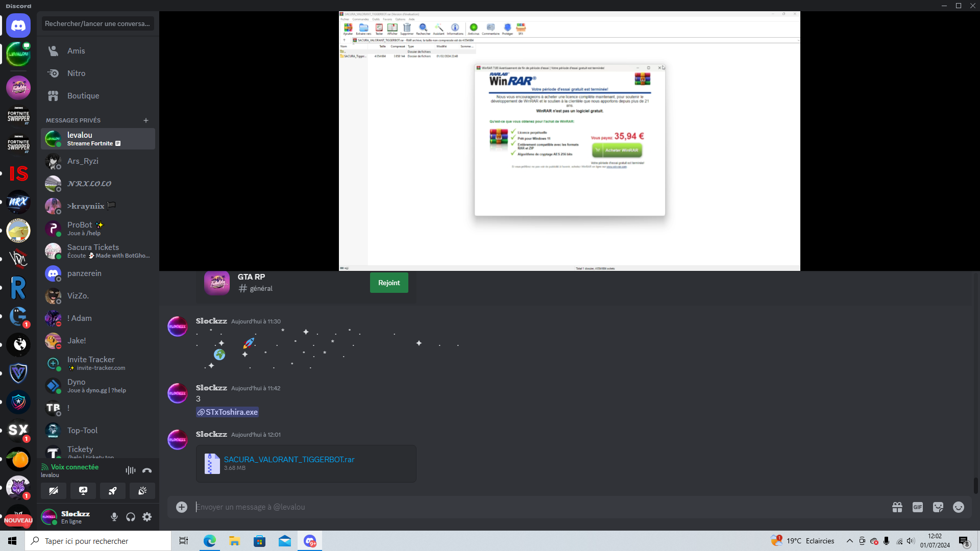Open Microsoft Store from the taskbar
The image size is (980, 551).
pos(259,541)
